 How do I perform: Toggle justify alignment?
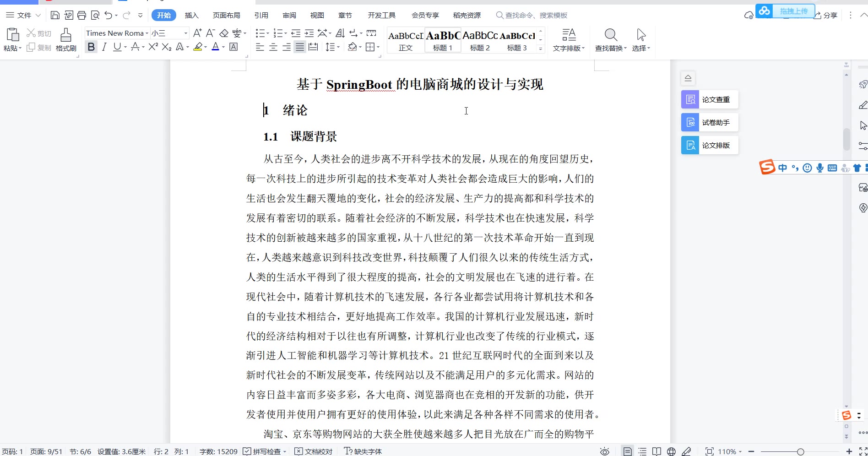pos(300,47)
